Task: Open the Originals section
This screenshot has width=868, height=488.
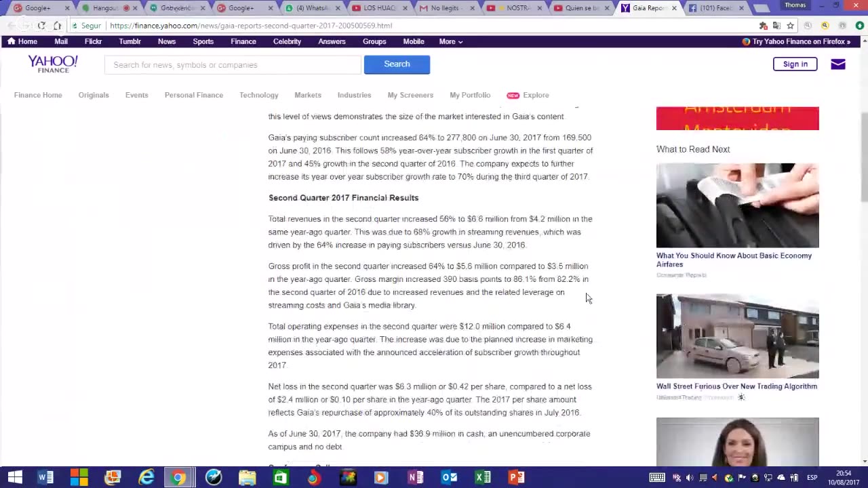Action: pyautogui.click(x=94, y=95)
